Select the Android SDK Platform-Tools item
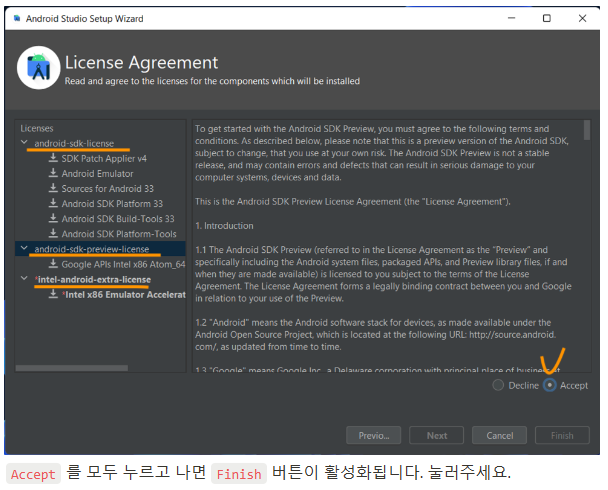608x490 pixels. point(119,234)
